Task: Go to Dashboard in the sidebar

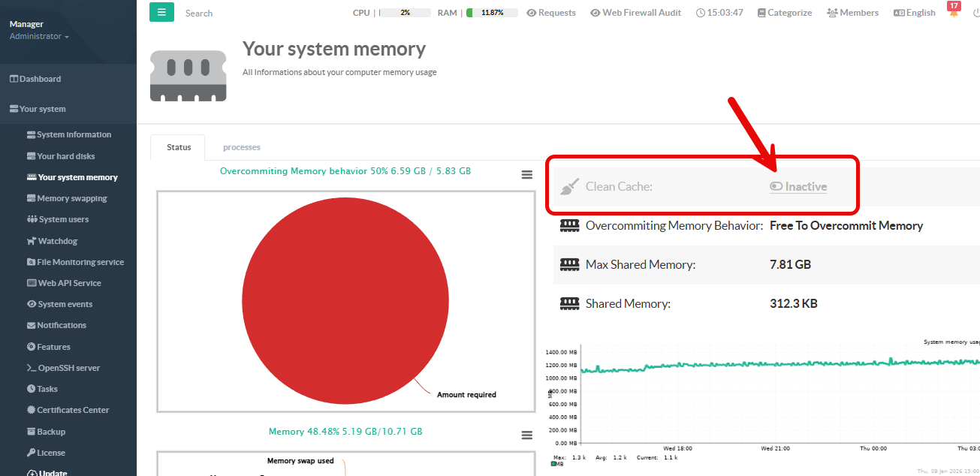Action: [x=40, y=79]
